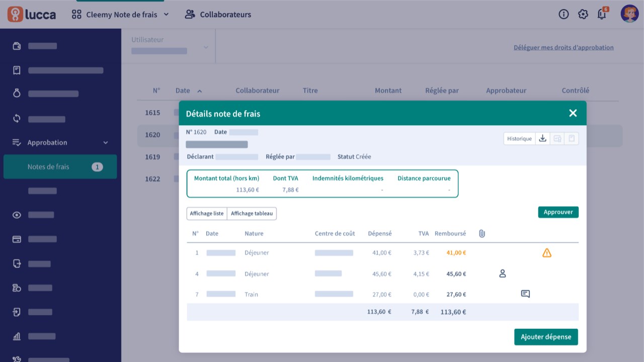Switch to Affichage liste view
The image size is (644, 362).
pos(207,214)
